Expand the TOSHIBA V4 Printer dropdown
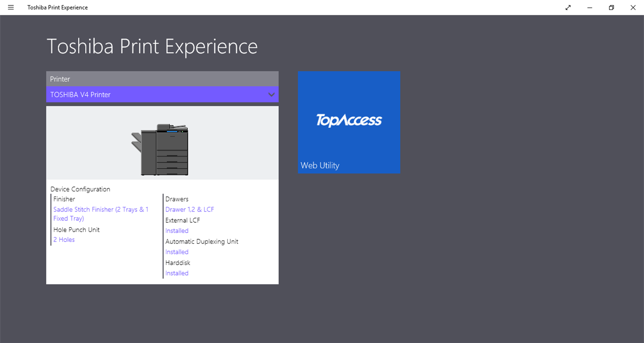644x343 pixels. [162, 94]
